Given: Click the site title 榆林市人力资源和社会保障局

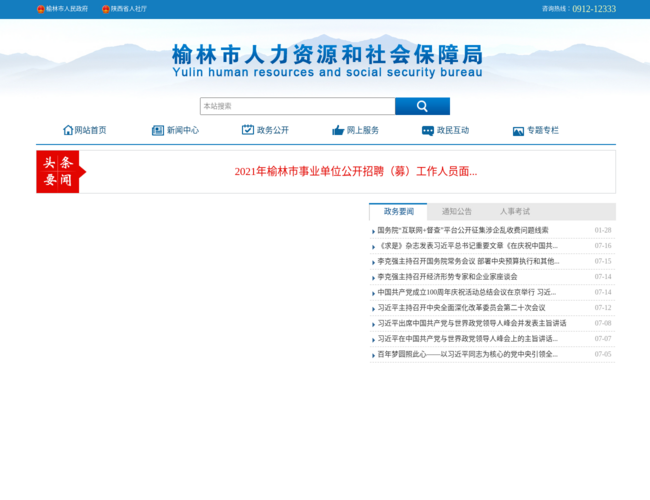Looking at the screenshot, I should [x=327, y=54].
